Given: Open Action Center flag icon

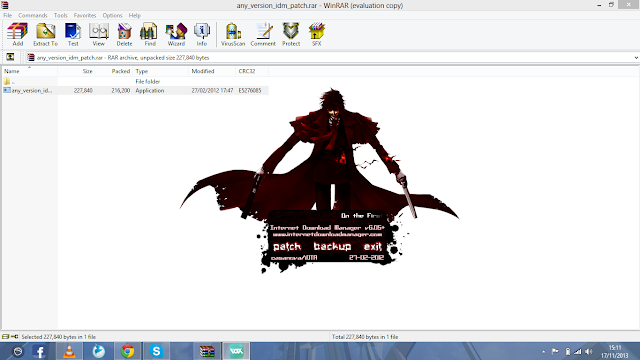Looking at the screenshot, I should tap(555, 351).
